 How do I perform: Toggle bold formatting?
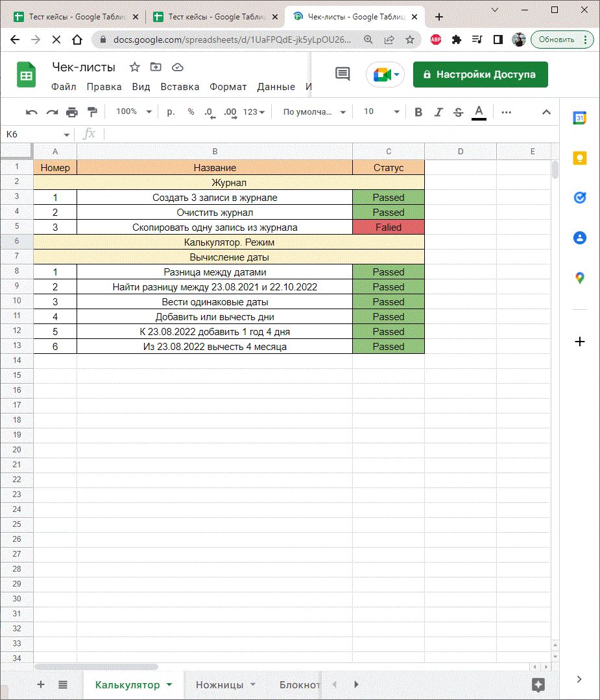(x=418, y=112)
